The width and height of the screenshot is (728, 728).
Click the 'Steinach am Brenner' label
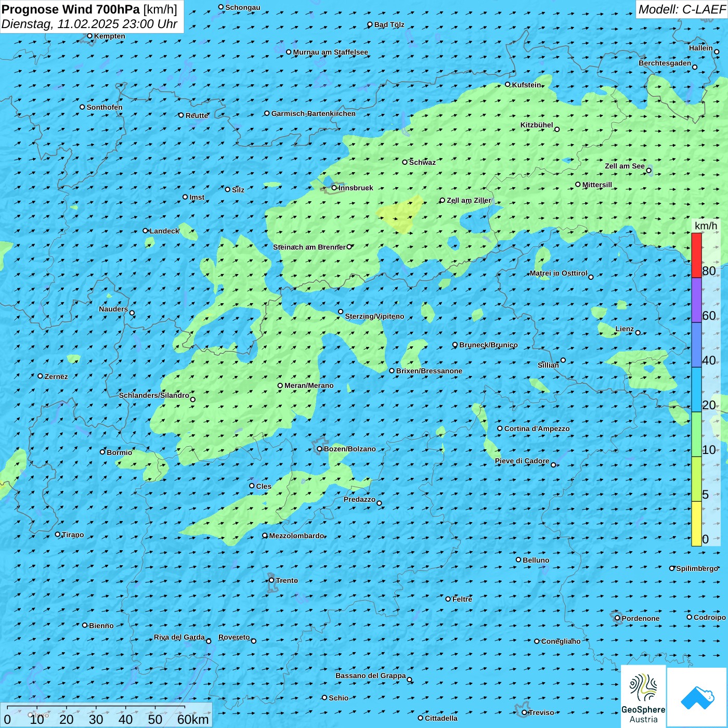pos(309,247)
